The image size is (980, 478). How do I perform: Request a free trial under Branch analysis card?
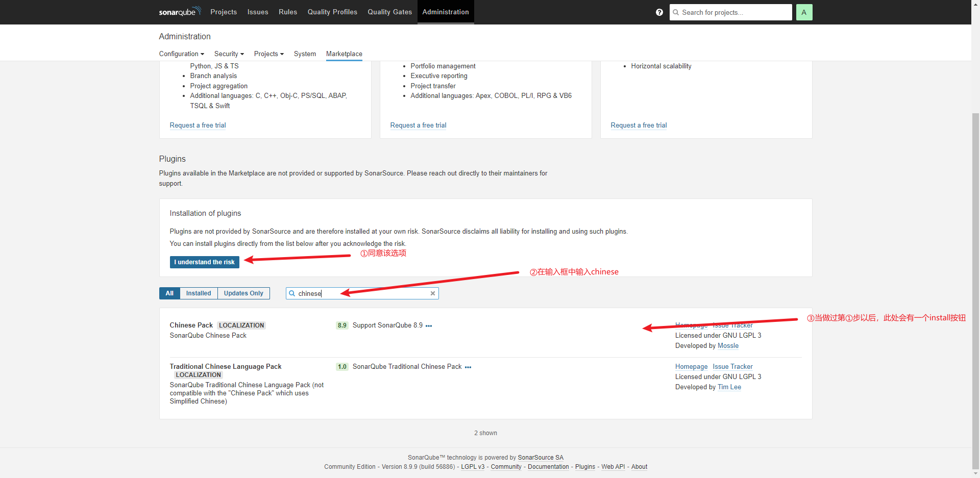[x=198, y=125]
